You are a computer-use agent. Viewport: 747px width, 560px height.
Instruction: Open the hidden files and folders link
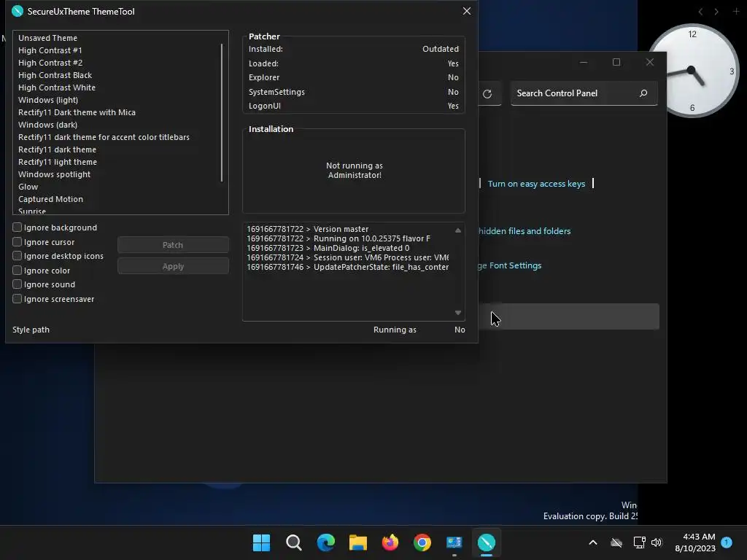tap(524, 231)
